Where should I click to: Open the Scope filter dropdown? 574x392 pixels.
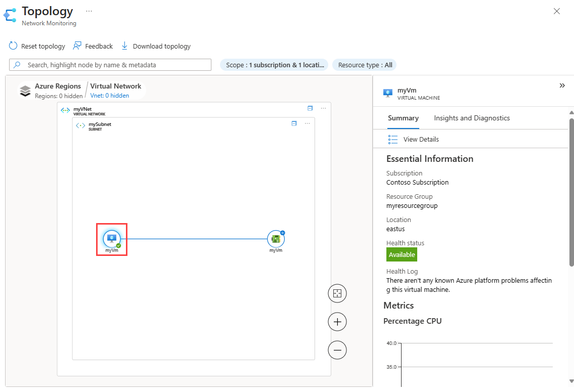tap(274, 65)
